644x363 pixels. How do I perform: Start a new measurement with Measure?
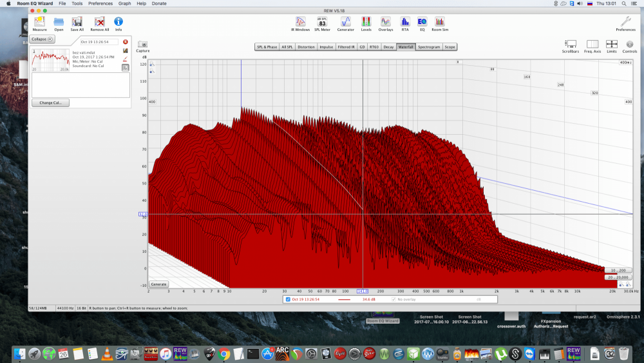(x=39, y=24)
